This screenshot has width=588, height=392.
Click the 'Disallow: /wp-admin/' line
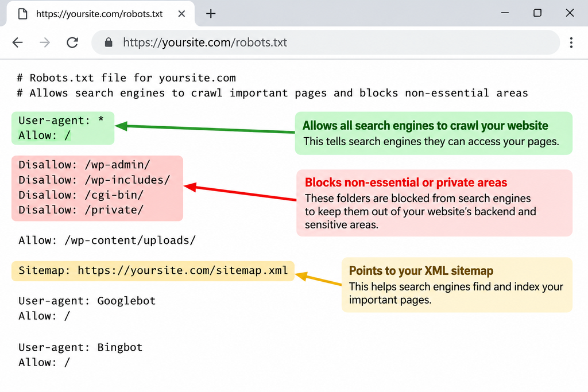coord(84,165)
